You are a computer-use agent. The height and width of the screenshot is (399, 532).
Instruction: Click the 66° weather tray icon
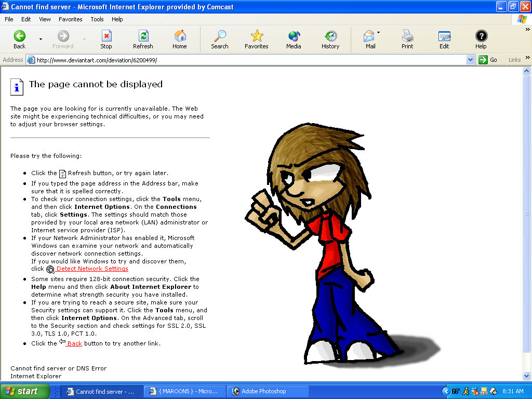pyautogui.click(x=456, y=392)
